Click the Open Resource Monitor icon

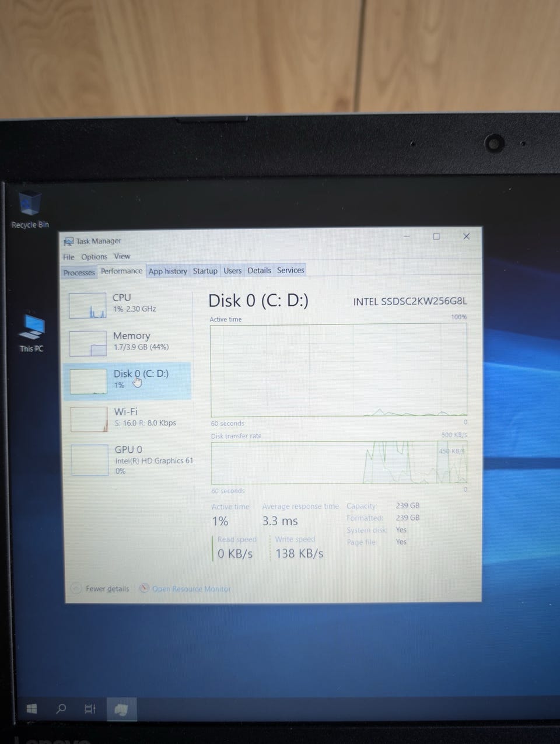144,588
